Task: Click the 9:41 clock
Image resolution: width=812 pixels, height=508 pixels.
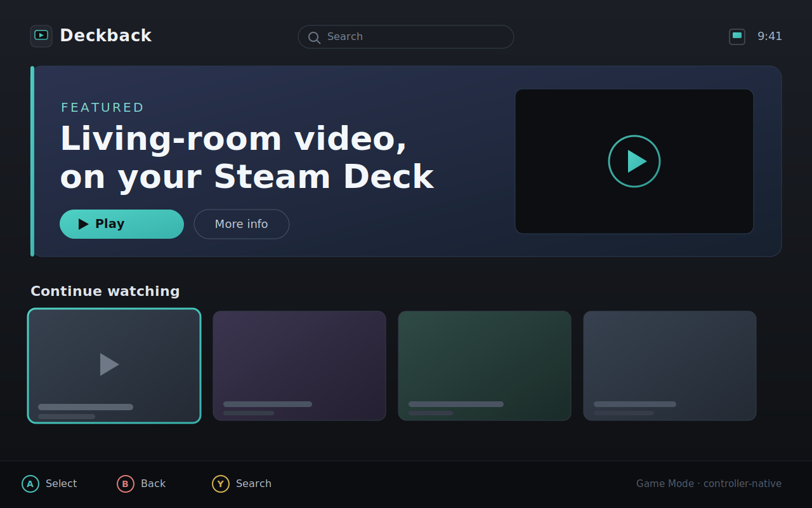Action: click(769, 36)
